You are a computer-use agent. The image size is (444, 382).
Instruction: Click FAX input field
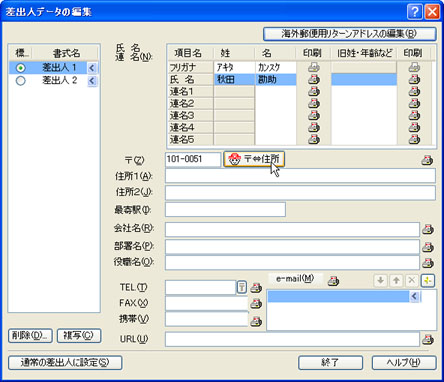point(207,303)
